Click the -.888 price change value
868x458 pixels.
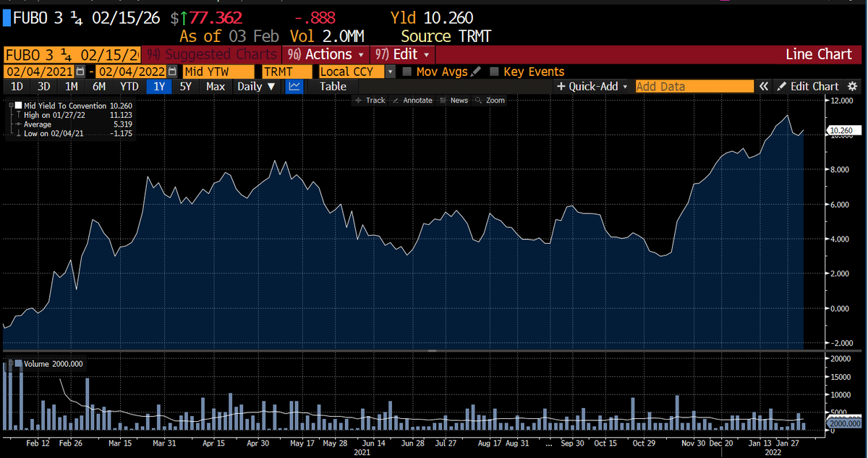315,18
